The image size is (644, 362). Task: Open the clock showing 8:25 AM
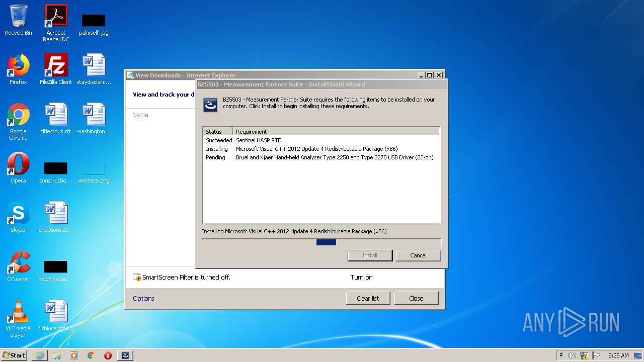click(618, 355)
